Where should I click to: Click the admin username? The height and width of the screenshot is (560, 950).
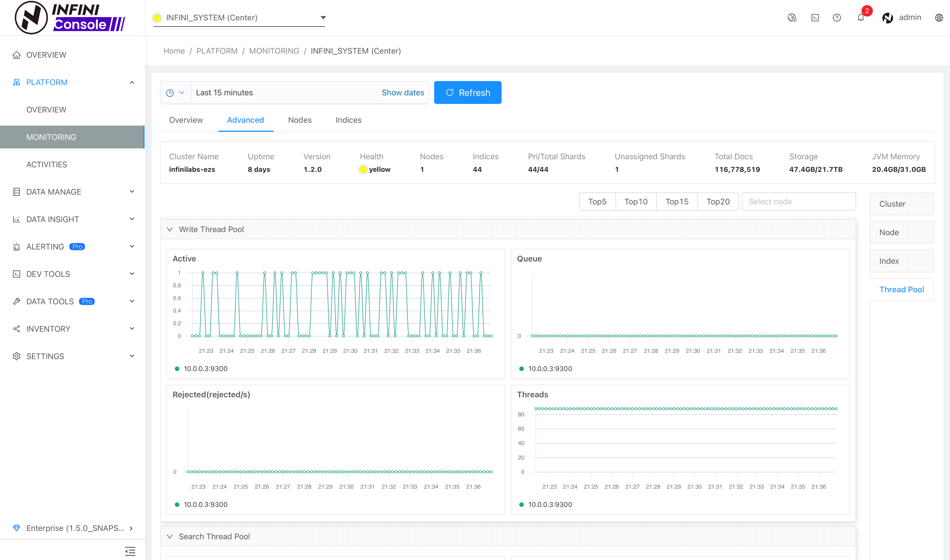click(x=910, y=17)
